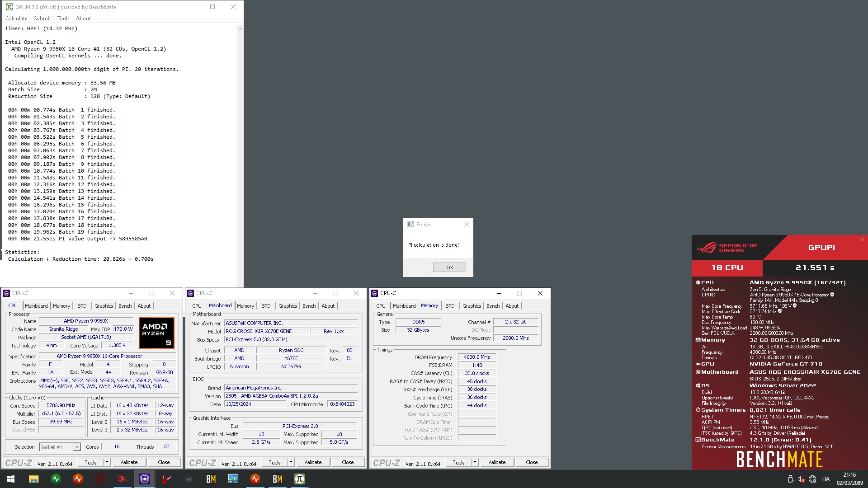Expand Tools dropdown arrow in Memory window
This screenshot has height=488, width=868.
tap(475, 462)
